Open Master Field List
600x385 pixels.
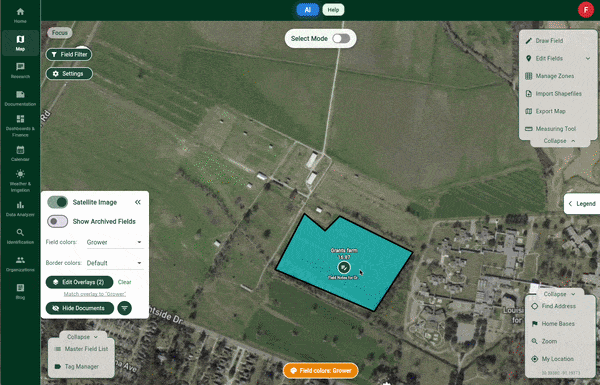tap(82, 349)
